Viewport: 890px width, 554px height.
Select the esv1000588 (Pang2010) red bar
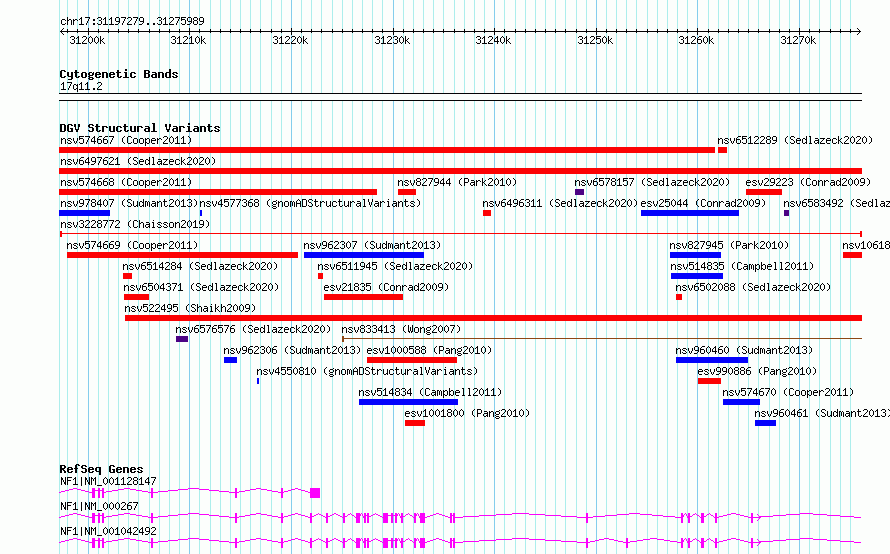(x=412, y=360)
